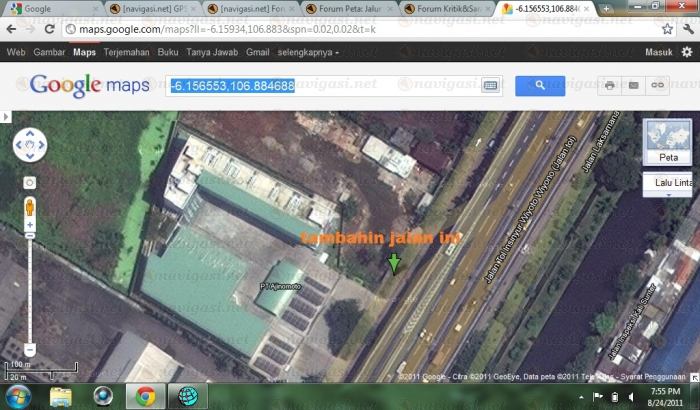Open the Gambar menu item
This screenshot has width=700, height=410.
(x=49, y=52)
